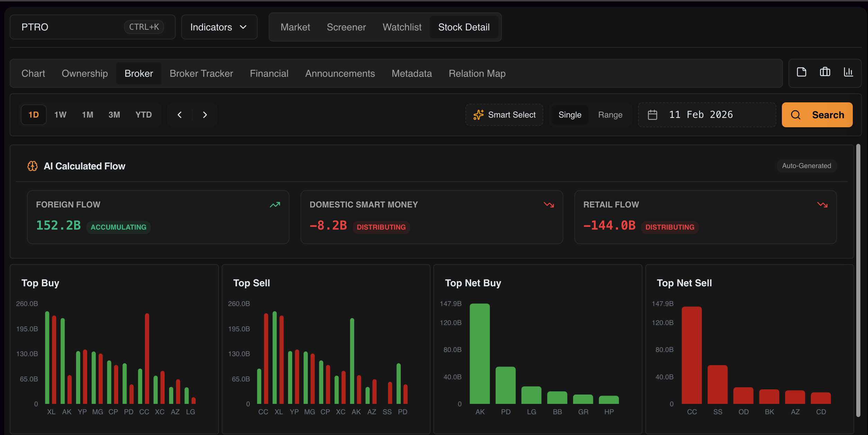Go to previous day with left chevron
This screenshot has width=868, height=435.
[x=179, y=115]
